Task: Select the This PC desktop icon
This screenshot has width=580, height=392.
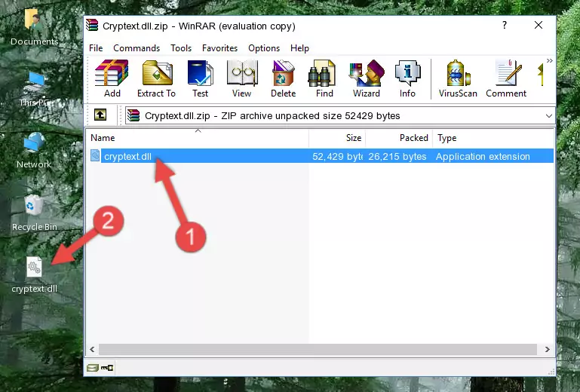Action: pyautogui.click(x=34, y=89)
